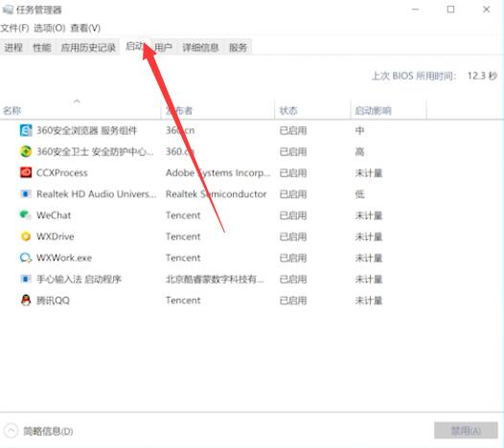
Task: Select the 腾讯QQ name text
Action: (53, 301)
